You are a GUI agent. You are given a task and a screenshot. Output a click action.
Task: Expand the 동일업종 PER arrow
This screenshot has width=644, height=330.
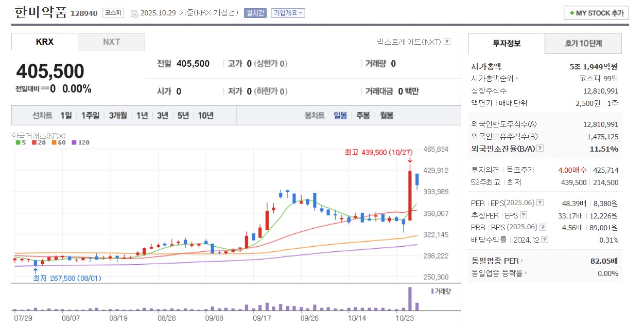click(521, 261)
